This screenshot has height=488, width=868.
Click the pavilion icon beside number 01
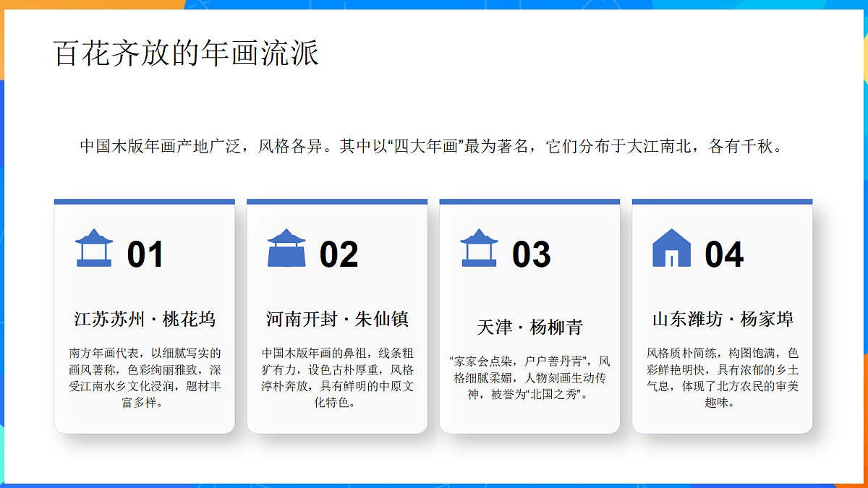[x=94, y=248]
